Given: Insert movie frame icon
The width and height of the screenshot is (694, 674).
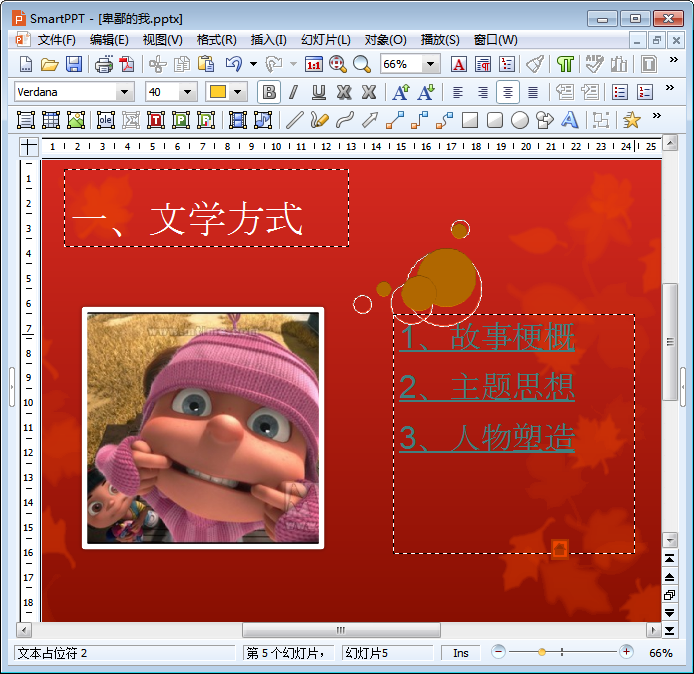Looking at the screenshot, I should tap(238, 120).
